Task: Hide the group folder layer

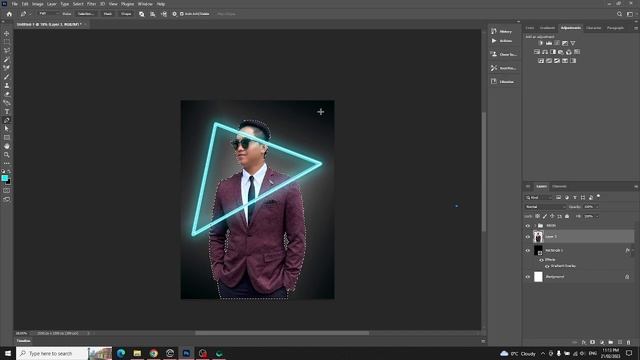Action: pyautogui.click(x=527, y=226)
